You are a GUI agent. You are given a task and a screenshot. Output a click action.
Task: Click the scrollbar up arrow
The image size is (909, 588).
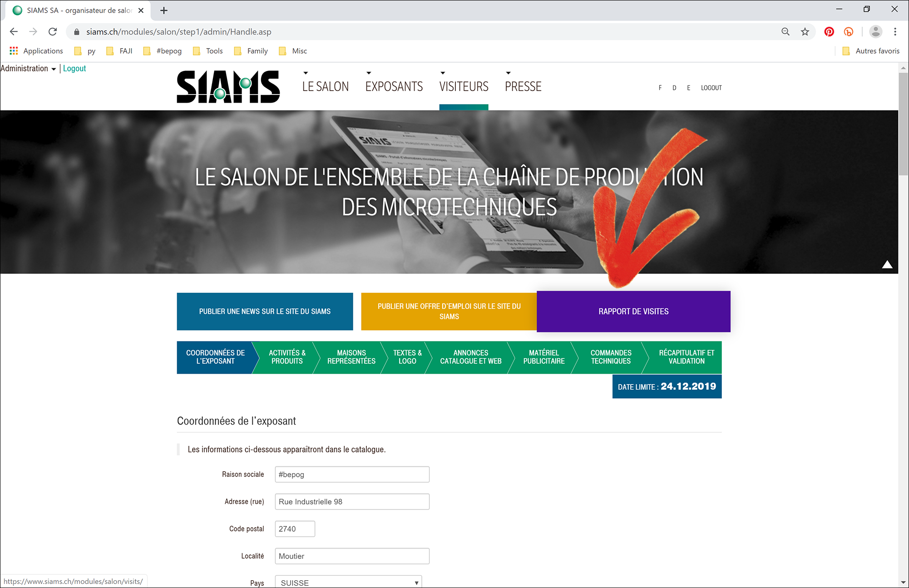pyautogui.click(x=903, y=68)
